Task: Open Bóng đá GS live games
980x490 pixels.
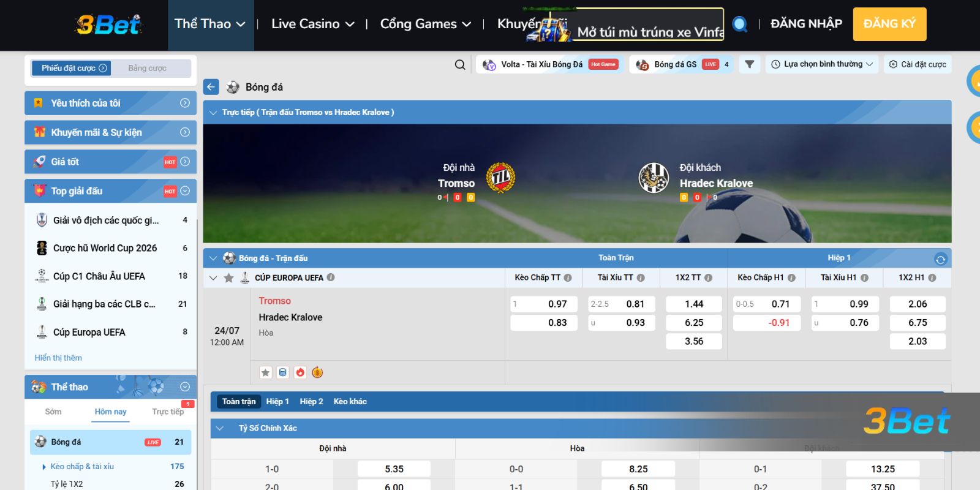Action: [681, 64]
